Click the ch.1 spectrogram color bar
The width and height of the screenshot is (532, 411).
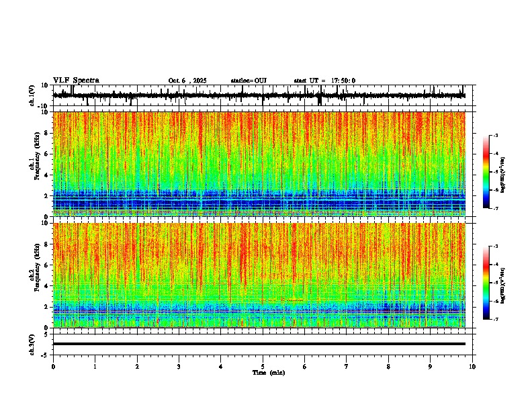click(486, 172)
